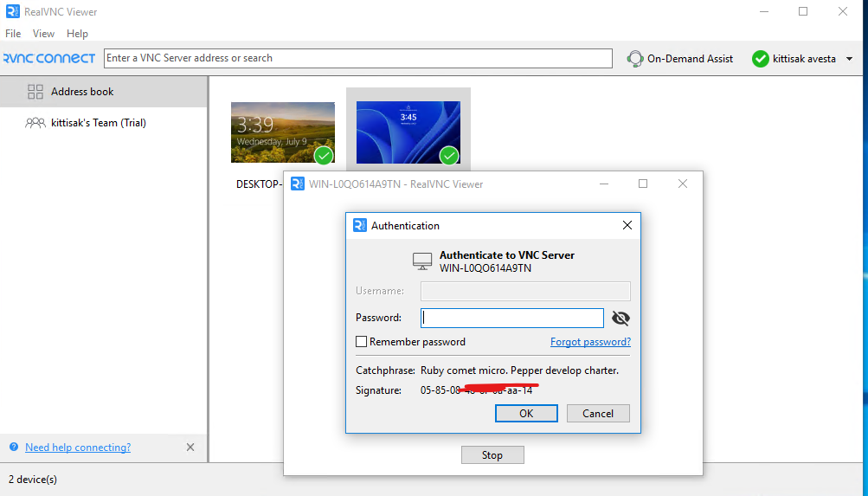This screenshot has width=868, height=496.
Task: Focus the VNC Server address search field
Action: 358,58
